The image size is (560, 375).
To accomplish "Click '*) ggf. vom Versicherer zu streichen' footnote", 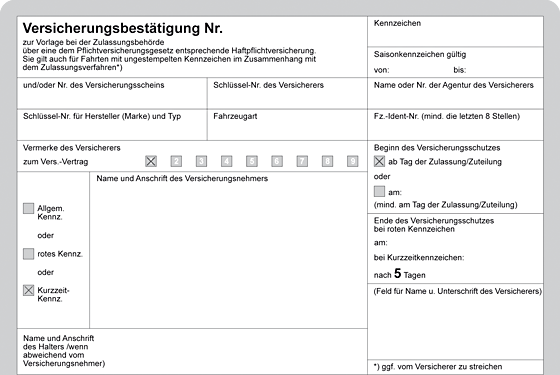I will 438,366.
